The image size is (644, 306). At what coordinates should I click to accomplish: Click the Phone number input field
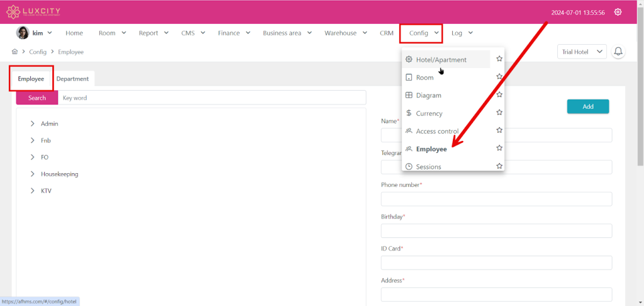pos(496,199)
